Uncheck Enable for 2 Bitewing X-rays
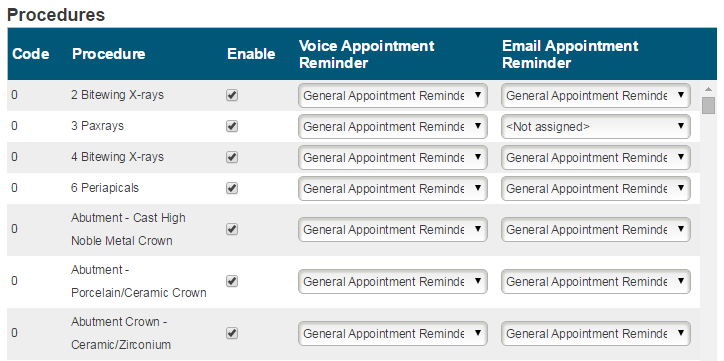 (x=232, y=96)
